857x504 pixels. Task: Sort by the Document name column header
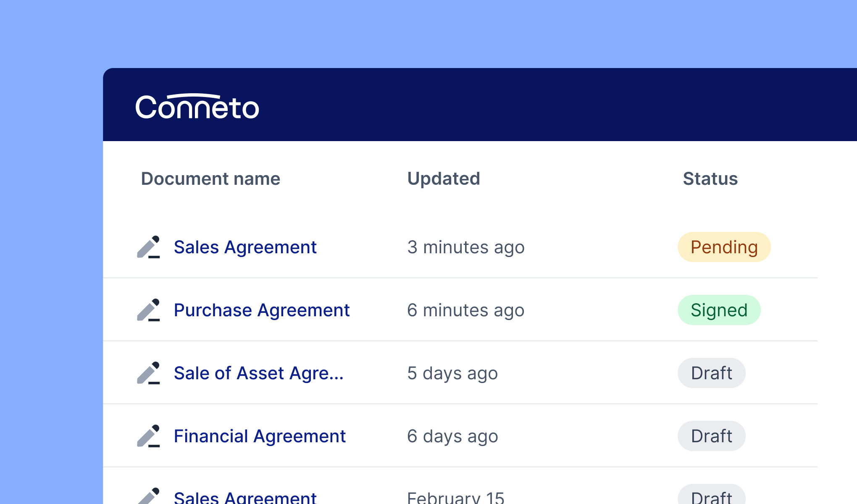210,178
